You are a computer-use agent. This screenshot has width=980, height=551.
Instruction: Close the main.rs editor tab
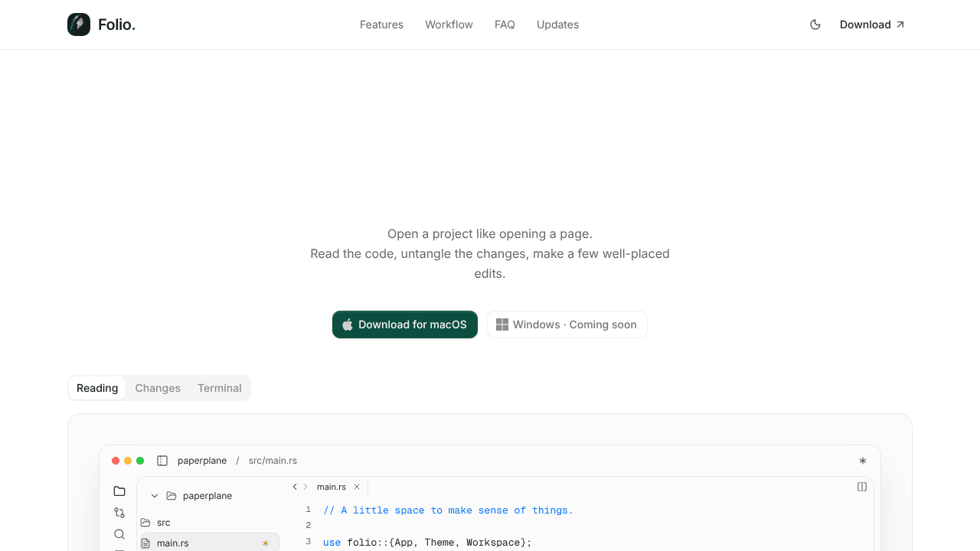pyautogui.click(x=357, y=487)
